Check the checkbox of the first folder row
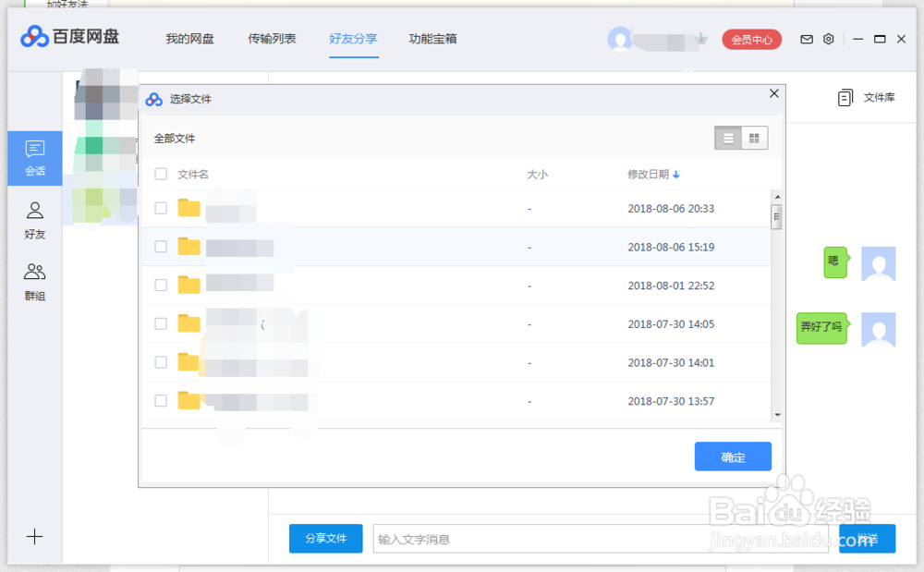924x572 pixels. [161, 208]
